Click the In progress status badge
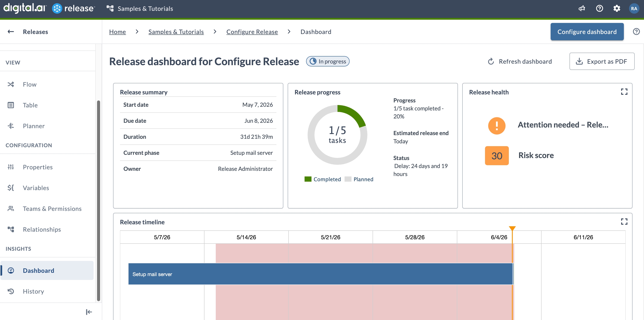644x320 pixels. (x=328, y=61)
